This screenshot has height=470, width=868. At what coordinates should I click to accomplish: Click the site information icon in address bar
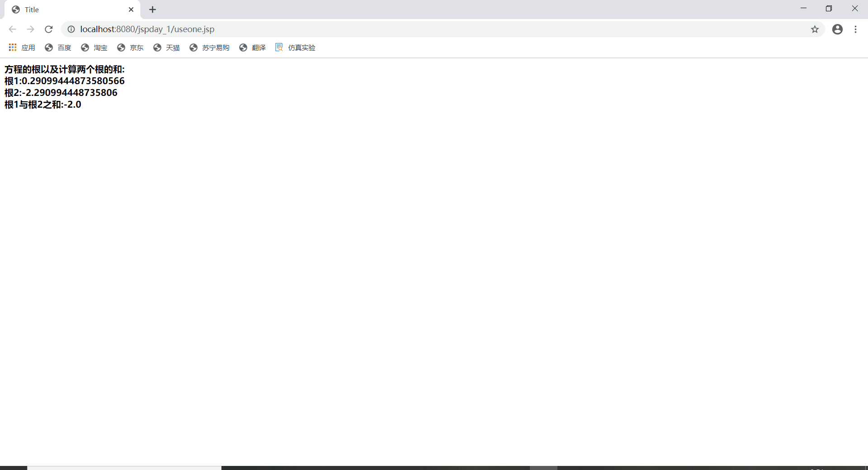(71, 29)
